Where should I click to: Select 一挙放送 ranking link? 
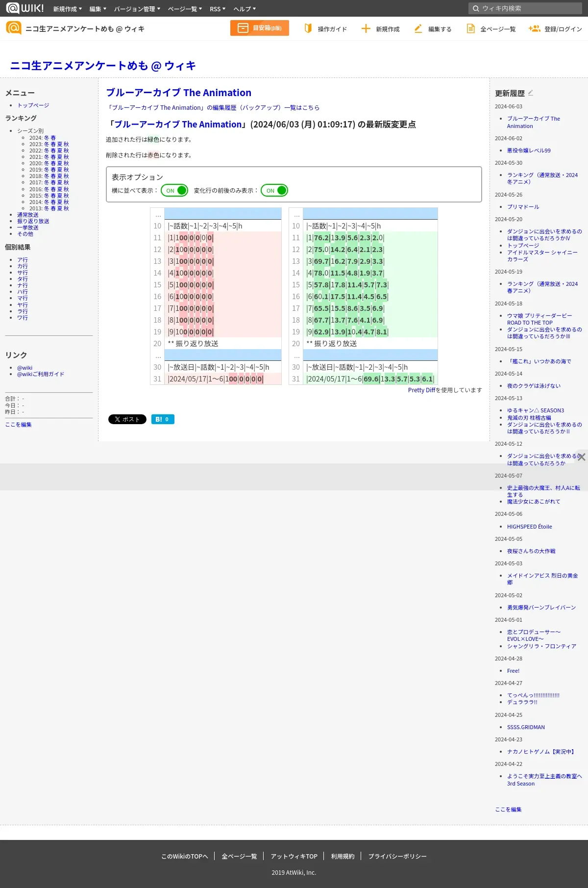tap(27, 228)
